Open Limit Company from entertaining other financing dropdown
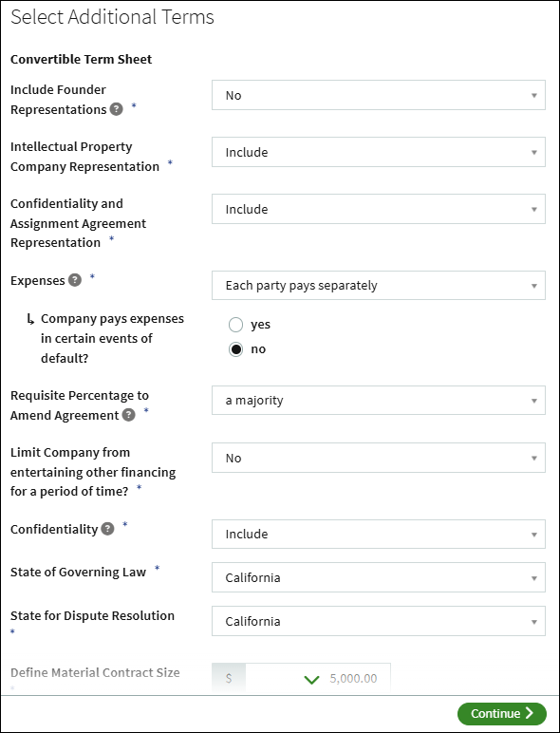Screen dimensions: 560x733 tap(379, 458)
